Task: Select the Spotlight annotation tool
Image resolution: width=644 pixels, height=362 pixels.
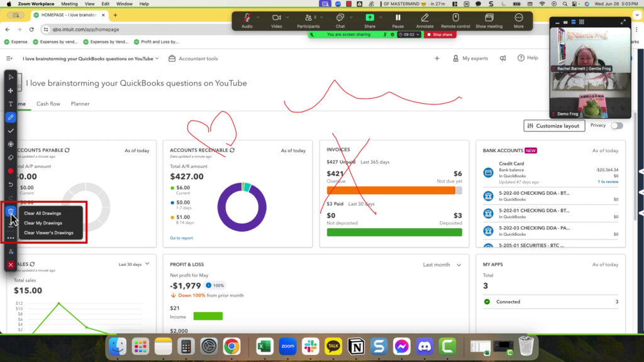Action: pos(11,144)
